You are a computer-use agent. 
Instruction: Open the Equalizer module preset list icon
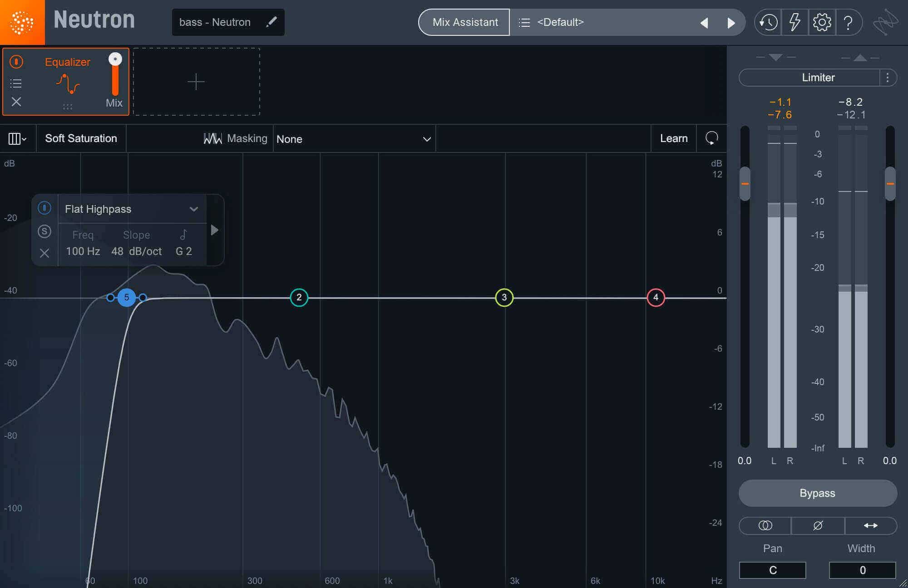click(x=16, y=83)
